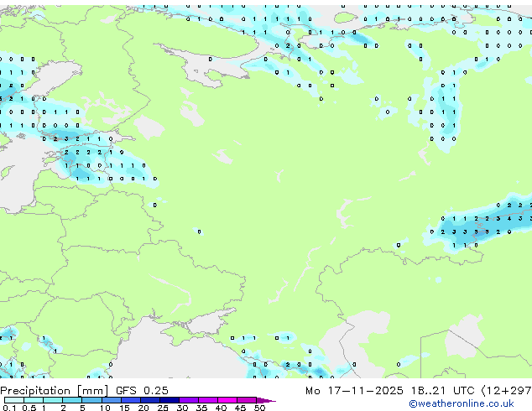Pick the legend swatch for 0.5 to 1 mm
Viewport: 532px width, 411px height.
[34, 400]
